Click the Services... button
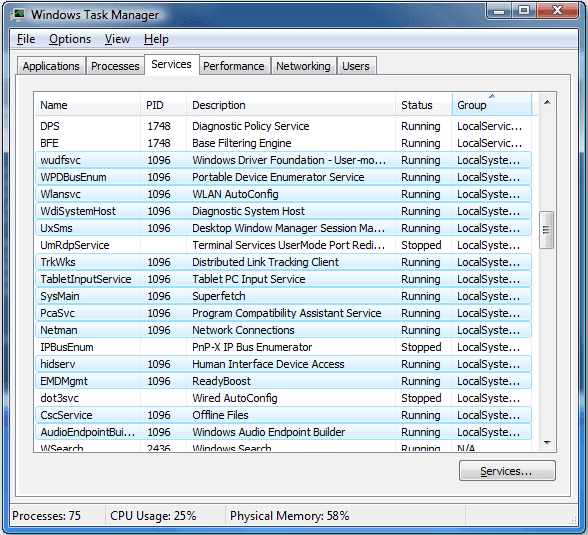 507,471
